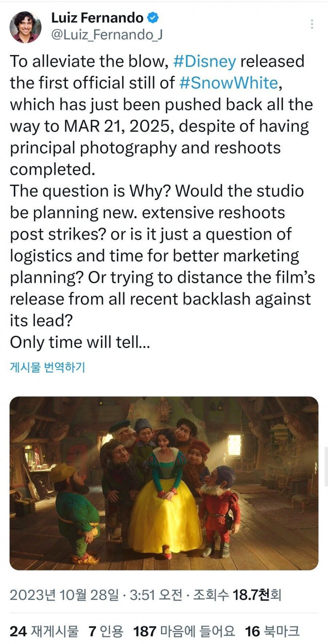Screen dimensions: 328x644
Task: Show the 24 재게시물 reposts list
Action: (44, 631)
